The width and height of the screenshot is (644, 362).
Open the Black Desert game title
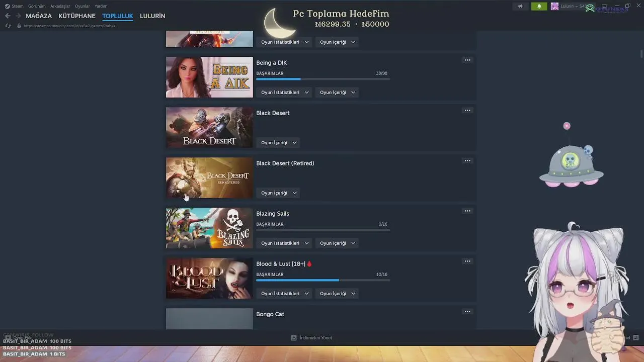click(x=273, y=113)
